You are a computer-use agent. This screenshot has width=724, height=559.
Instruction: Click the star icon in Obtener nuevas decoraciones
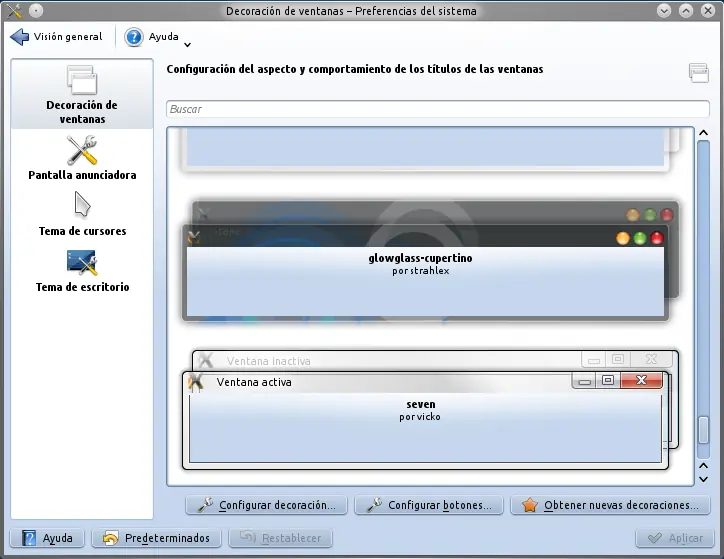pos(530,505)
